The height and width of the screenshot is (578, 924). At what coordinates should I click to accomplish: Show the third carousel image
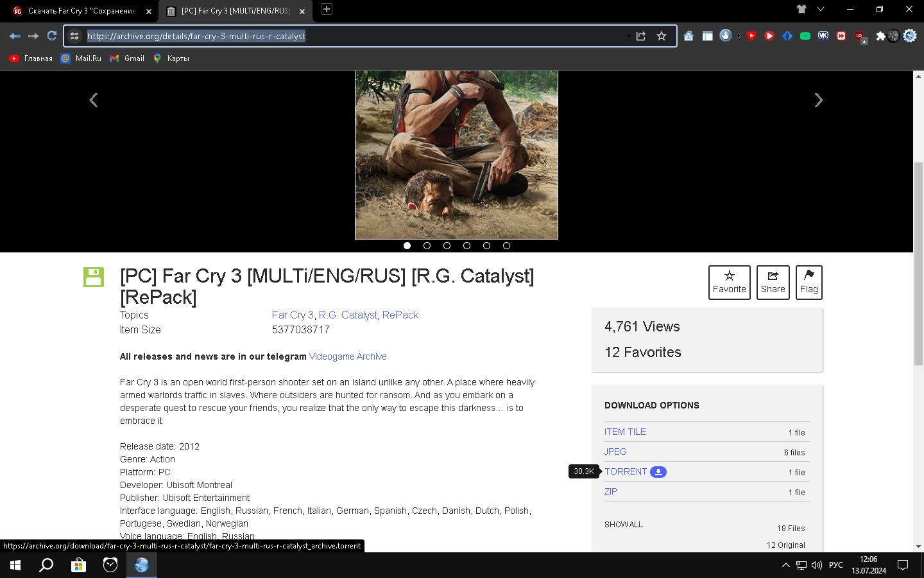point(447,246)
